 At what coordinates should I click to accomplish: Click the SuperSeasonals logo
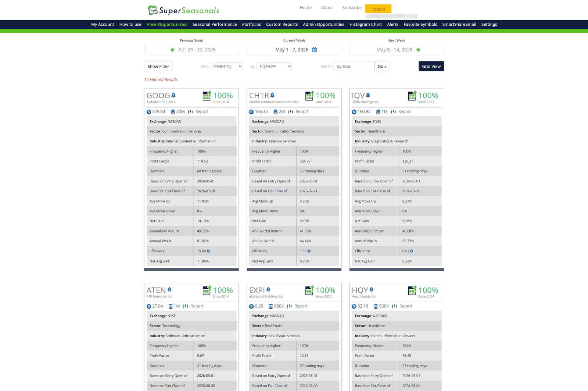(183, 10)
